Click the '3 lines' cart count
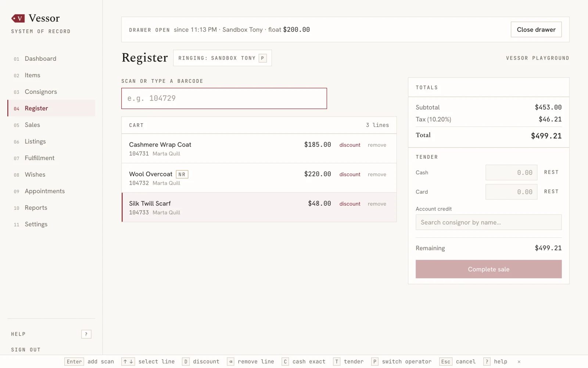This screenshot has width=588, height=368. pos(377,125)
